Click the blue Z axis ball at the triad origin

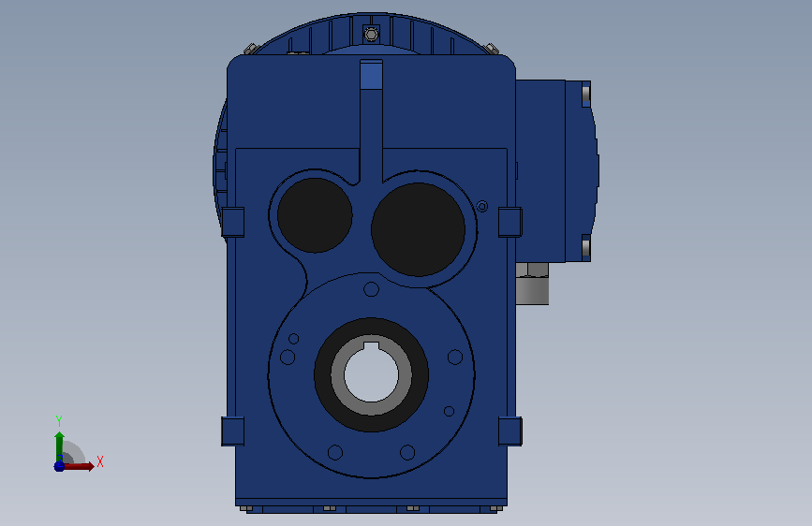click(59, 466)
